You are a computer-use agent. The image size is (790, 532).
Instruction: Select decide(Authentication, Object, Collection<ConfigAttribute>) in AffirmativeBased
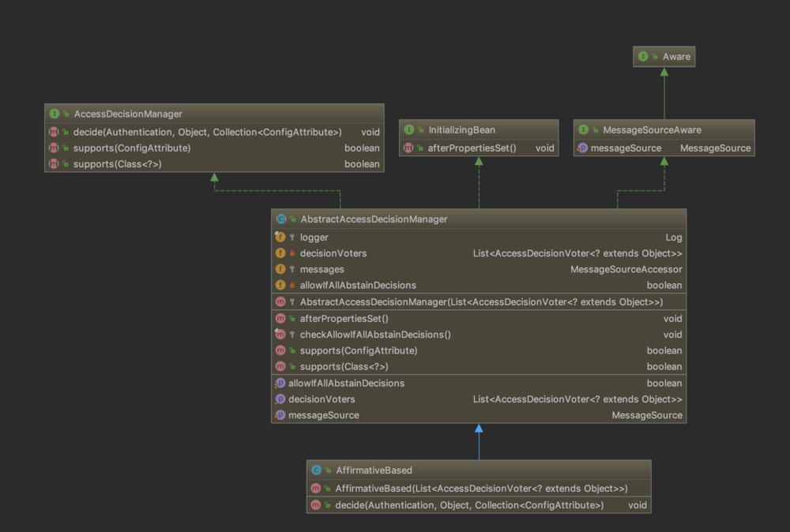469,505
